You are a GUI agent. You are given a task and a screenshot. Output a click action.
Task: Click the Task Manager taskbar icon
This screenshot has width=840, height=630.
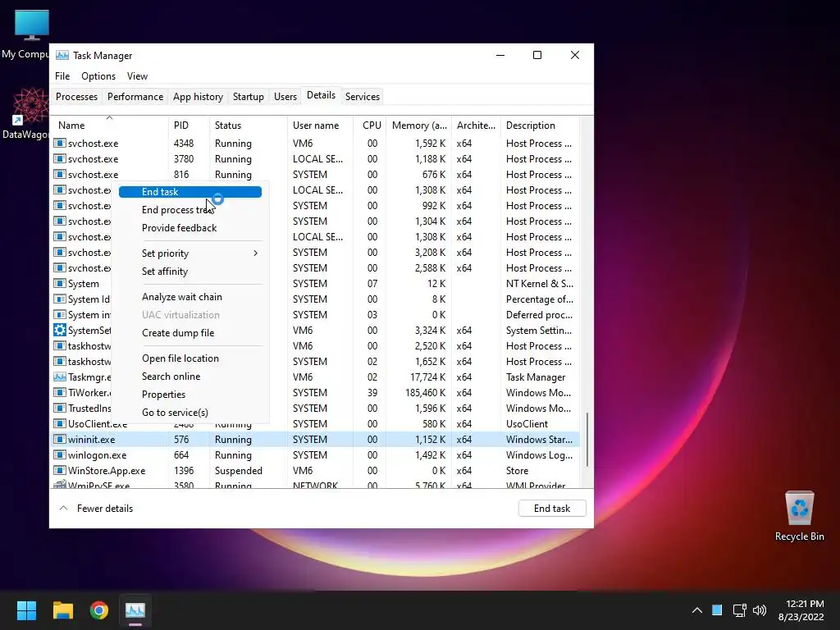135,610
